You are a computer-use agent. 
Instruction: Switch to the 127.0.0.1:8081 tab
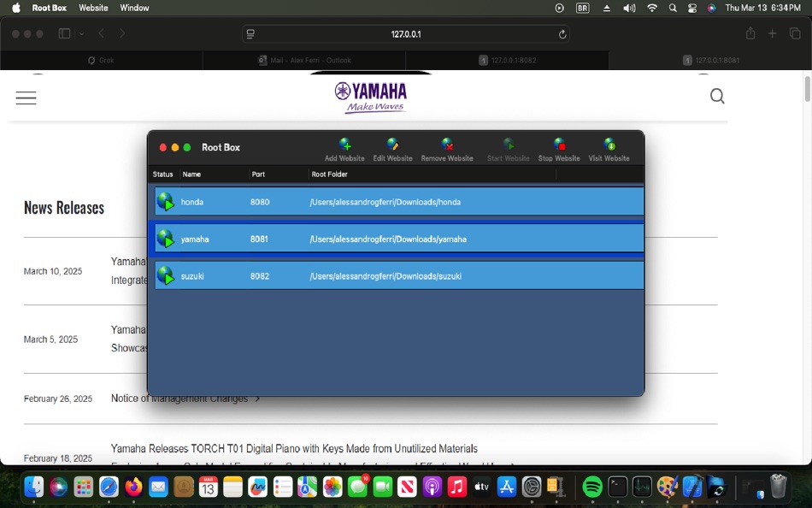point(710,60)
